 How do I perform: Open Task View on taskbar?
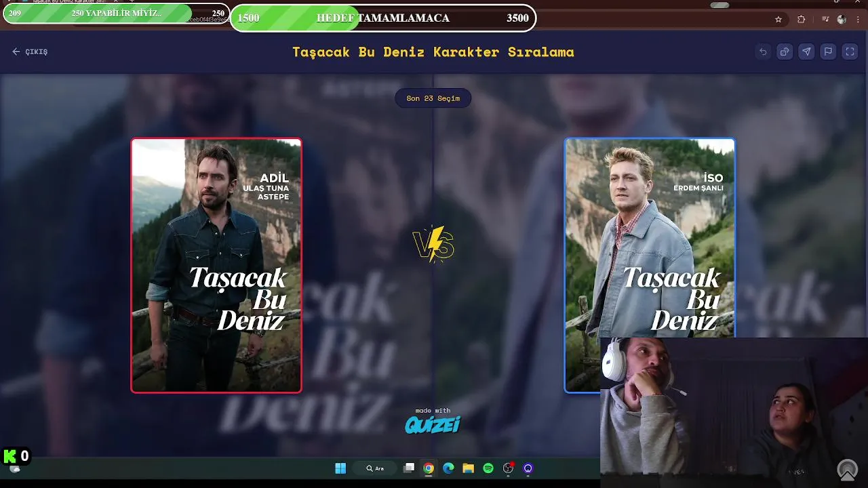(x=409, y=468)
